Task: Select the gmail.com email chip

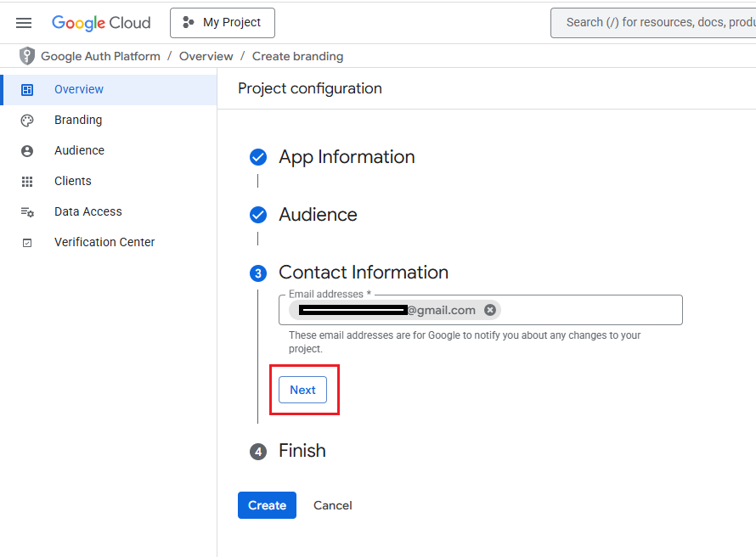Action: click(395, 310)
